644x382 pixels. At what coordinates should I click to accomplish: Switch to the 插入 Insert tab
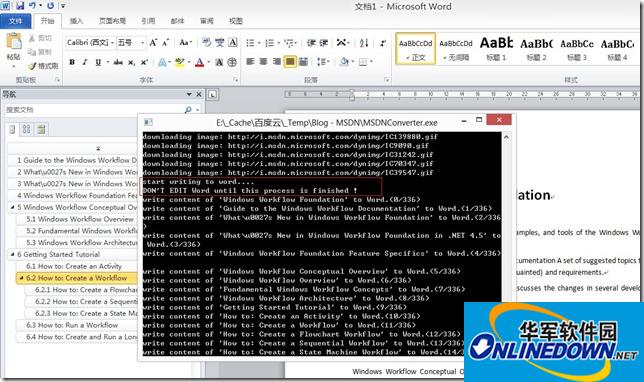point(76,21)
